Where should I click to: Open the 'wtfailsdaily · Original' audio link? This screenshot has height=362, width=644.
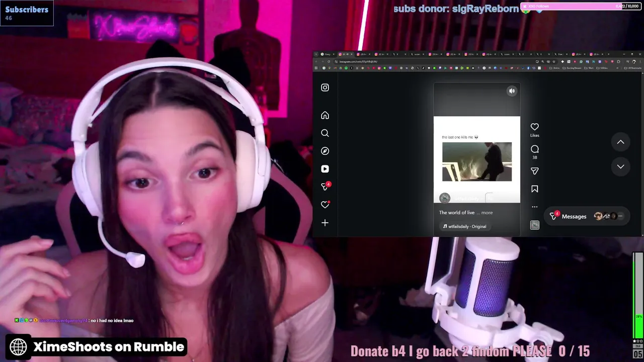pyautogui.click(x=464, y=226)
